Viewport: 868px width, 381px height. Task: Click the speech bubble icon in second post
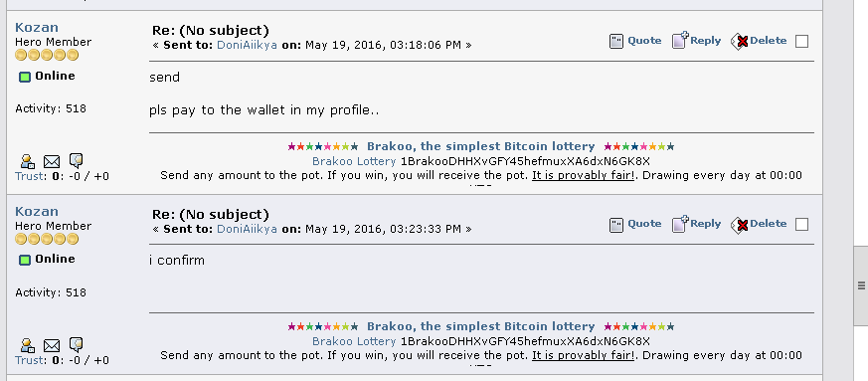76,344
